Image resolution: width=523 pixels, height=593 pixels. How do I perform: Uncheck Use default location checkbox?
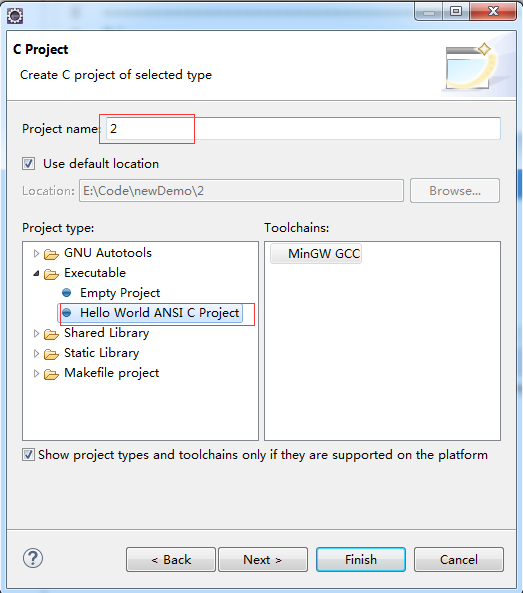28,164
